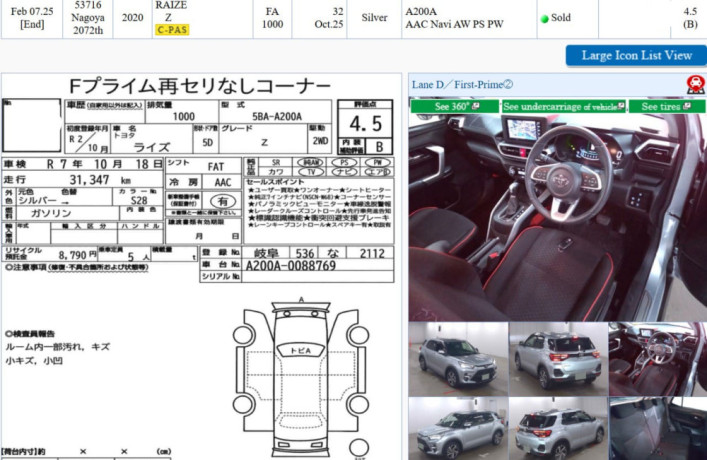Click the FA 1000 transmission cell

click(272, 18)
